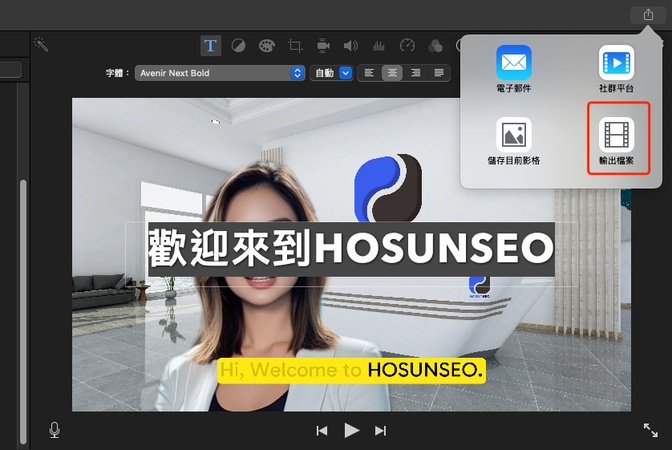Choose 社群平台 social platform share option
672x450 pixels.
[x=616, y=70]
